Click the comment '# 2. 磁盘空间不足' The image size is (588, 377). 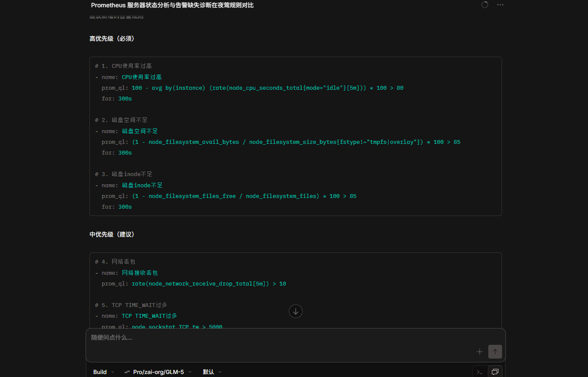(x=121, y=120)
